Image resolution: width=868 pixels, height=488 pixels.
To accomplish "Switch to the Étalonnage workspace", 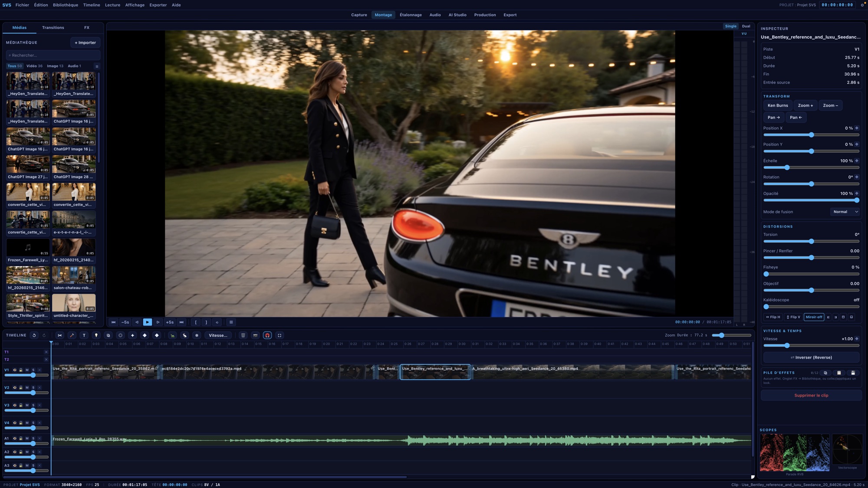I will (x=411, y=15).
